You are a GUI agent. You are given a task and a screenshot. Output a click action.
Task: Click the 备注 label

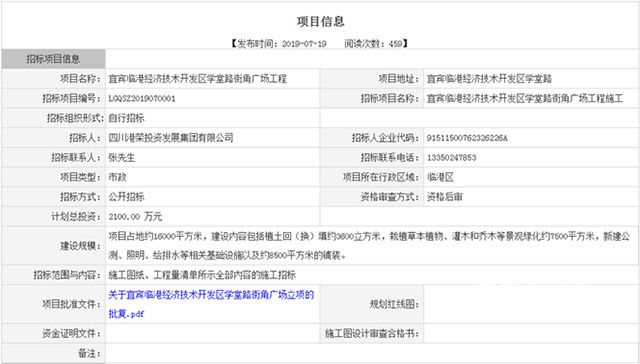89,353
